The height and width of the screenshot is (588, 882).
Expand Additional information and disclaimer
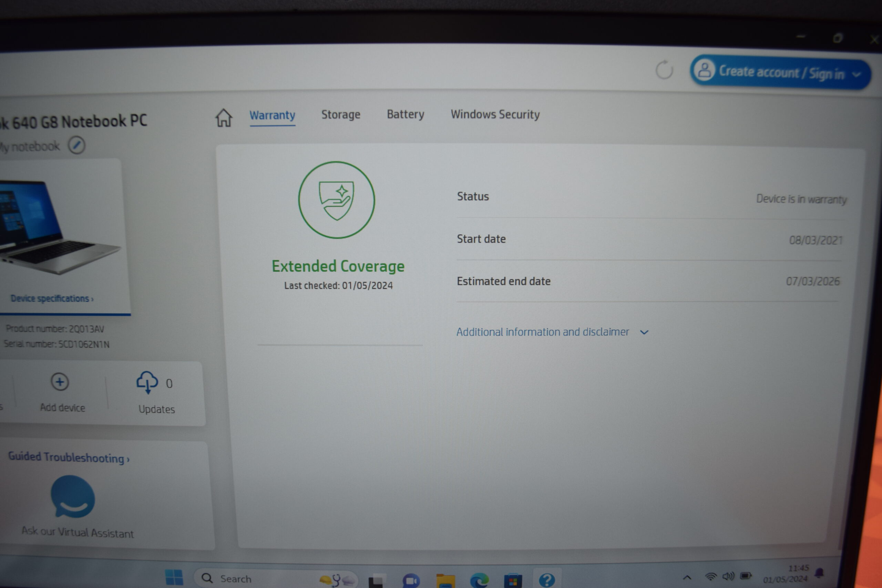pyautogui.click(x=552, y=332)
